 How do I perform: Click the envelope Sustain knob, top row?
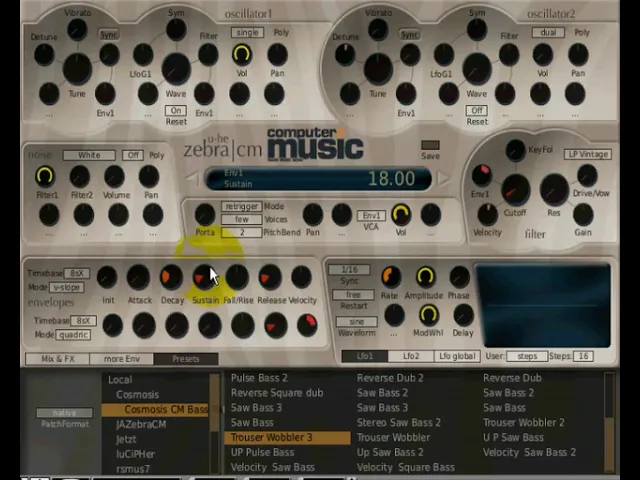point(204,277)
